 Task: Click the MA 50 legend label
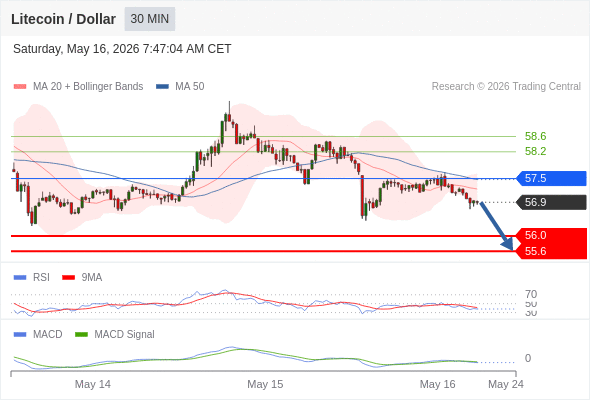click(190, 87)
